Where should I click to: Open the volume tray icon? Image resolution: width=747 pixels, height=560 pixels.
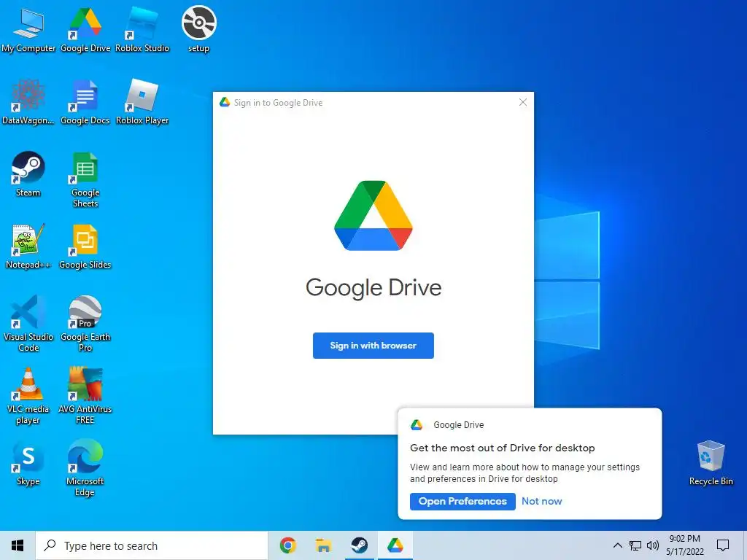tap(653, 545)
